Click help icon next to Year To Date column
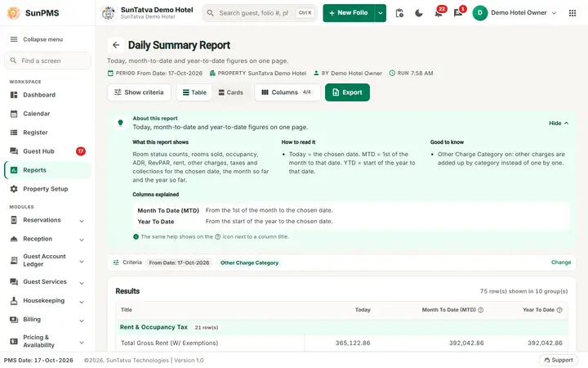Viewport: 588px width, 368px height. pyautogui.click(x=559, y=310)
